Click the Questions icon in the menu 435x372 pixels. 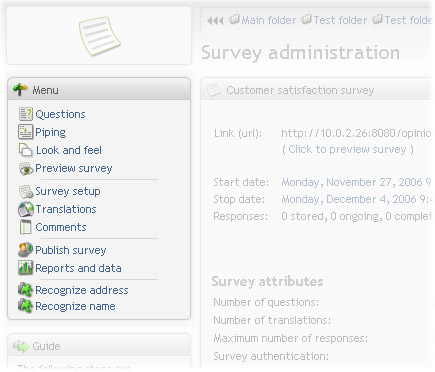click(x=25, y=114)
